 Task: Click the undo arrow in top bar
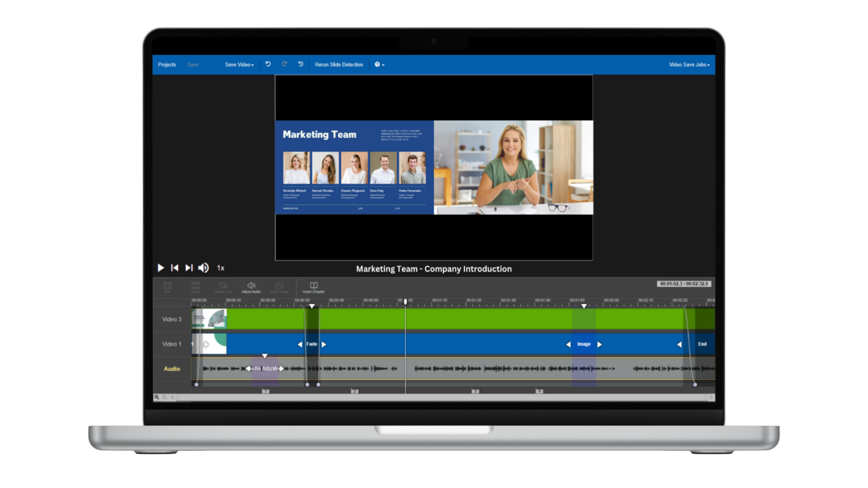coord(268,64)
